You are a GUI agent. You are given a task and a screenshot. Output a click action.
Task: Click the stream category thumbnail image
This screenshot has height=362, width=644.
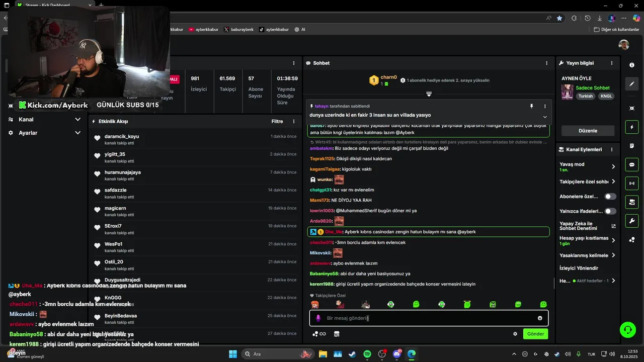567,92
